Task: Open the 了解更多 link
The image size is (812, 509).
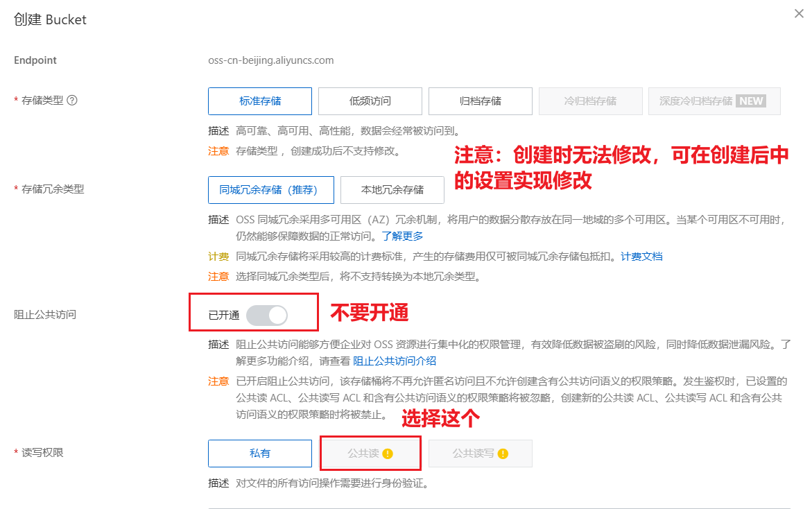Action: click(403, 236)
